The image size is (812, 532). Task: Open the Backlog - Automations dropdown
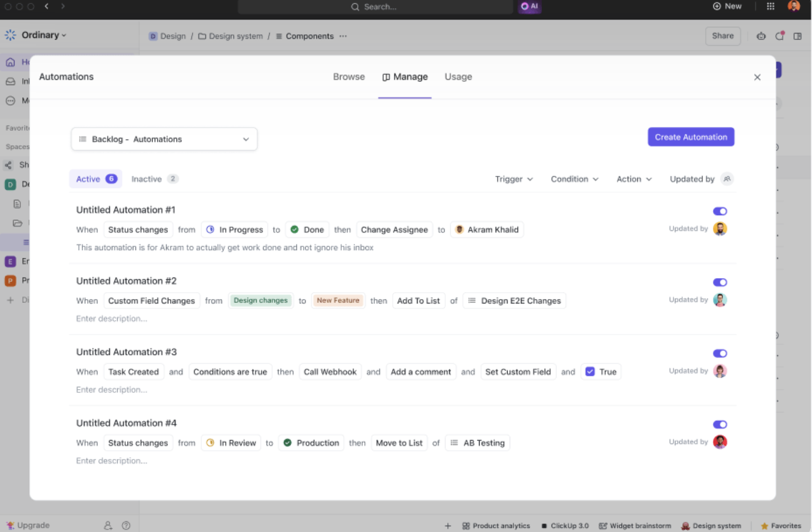pos(164,139)
